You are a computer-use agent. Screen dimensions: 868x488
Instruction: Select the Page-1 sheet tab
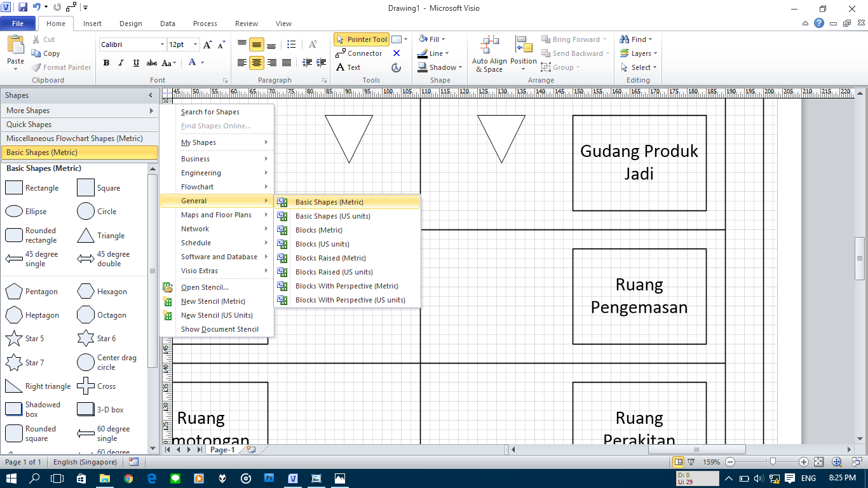click(222, 449)
